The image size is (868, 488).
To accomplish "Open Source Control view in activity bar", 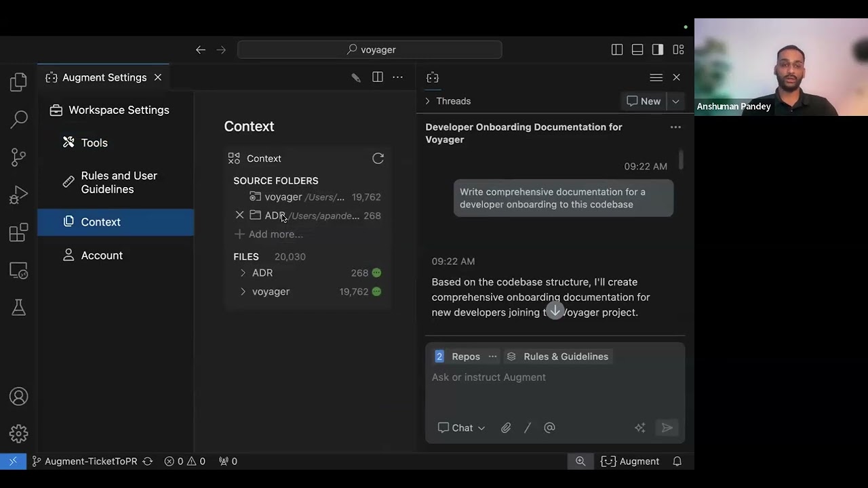I will click(x=19, y=157).
